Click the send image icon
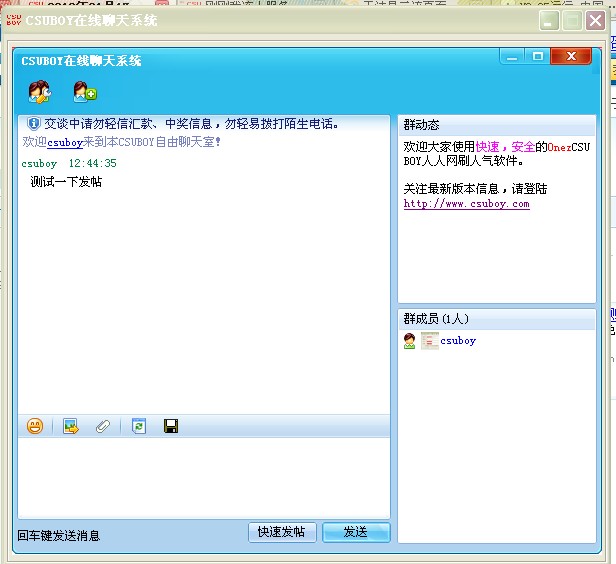 [x=70, y=427]
